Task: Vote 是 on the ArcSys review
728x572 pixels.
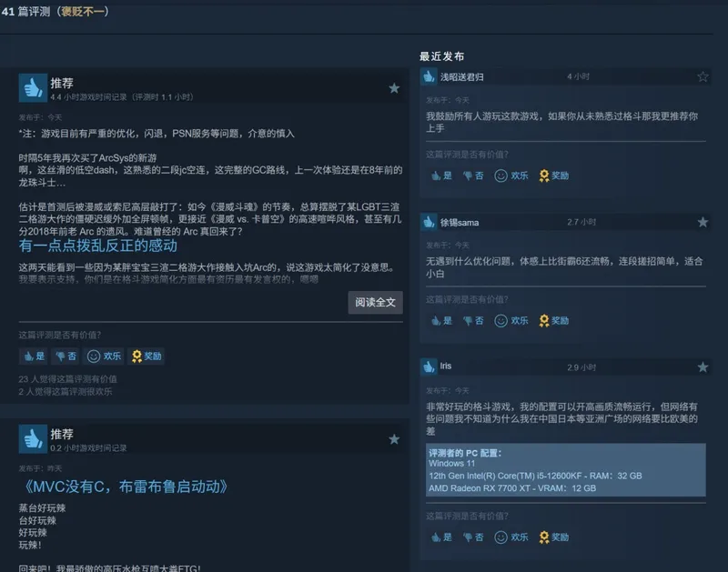Action: coord(35,356)
